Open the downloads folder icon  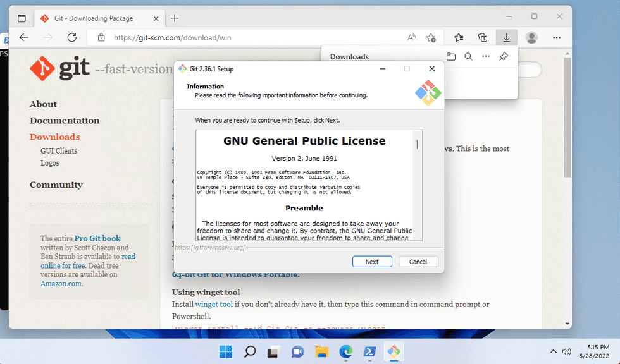tap(450, 57)
